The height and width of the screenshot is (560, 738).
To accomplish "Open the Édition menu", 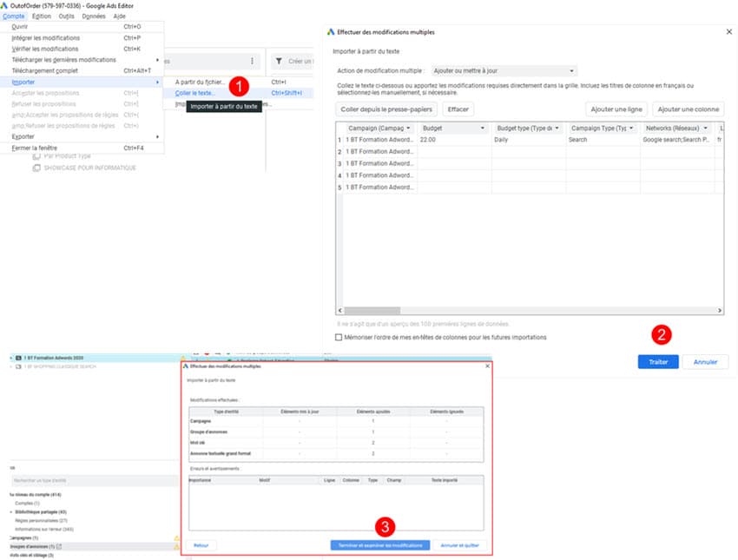I will [x=42, y=16].
